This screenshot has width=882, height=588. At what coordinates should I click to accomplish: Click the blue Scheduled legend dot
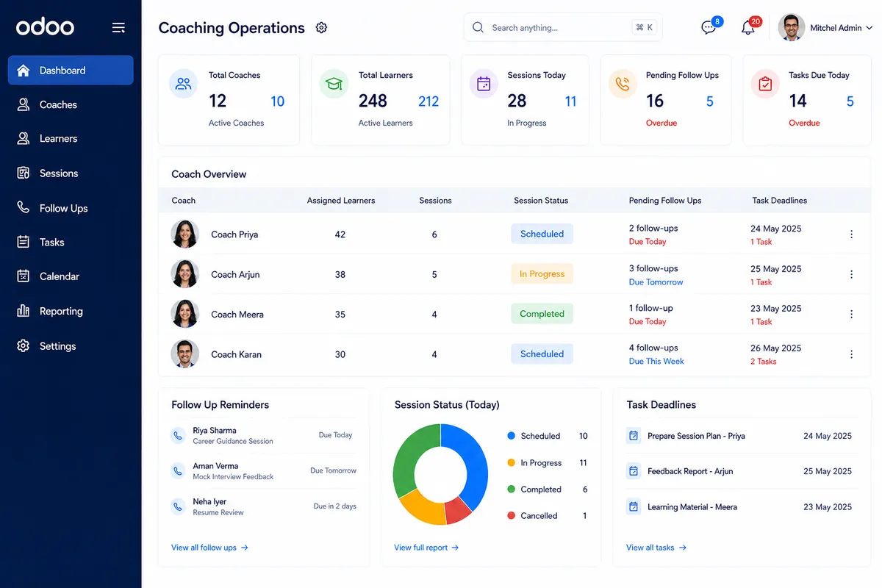(x=512, y=436)
